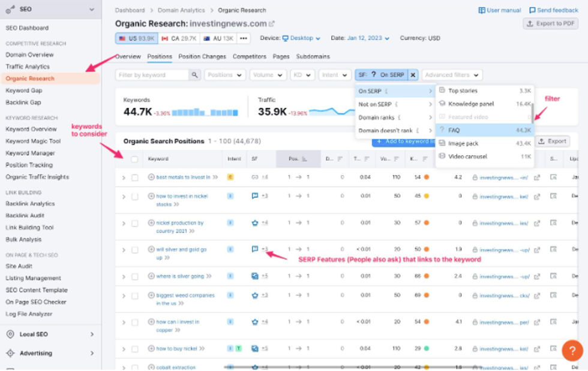This screenshot has width=588, height=371.
Task: Switch to the Position Changes tab
Action: tap(202, 56)
